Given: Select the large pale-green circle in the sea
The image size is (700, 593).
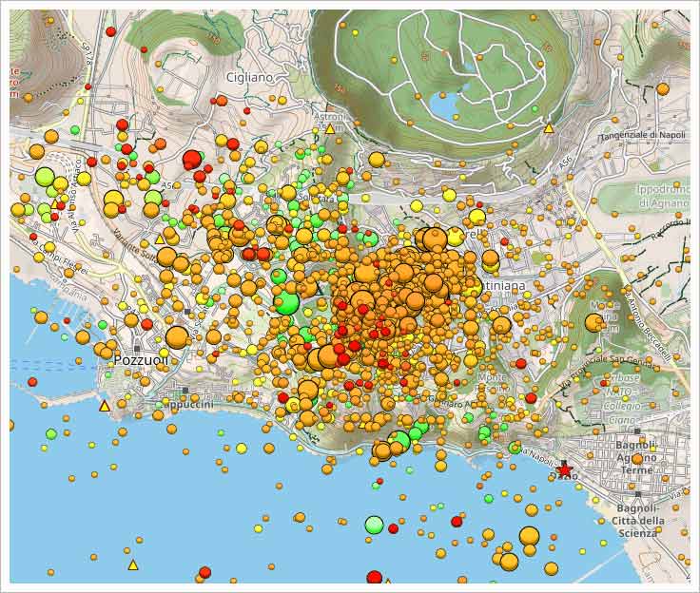Looking at the screenshot, I should [374, 525].
